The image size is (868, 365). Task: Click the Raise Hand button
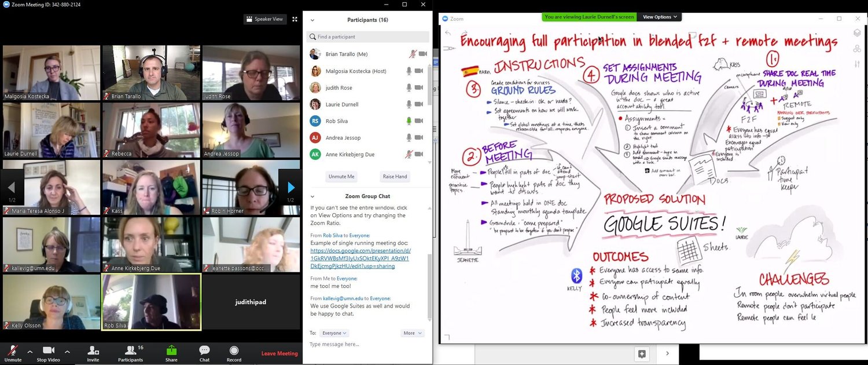coord(395,176)
